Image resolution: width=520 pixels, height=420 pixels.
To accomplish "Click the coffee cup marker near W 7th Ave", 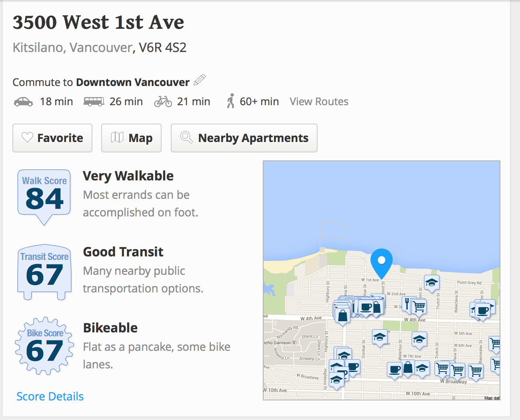I will click(394, 370).
